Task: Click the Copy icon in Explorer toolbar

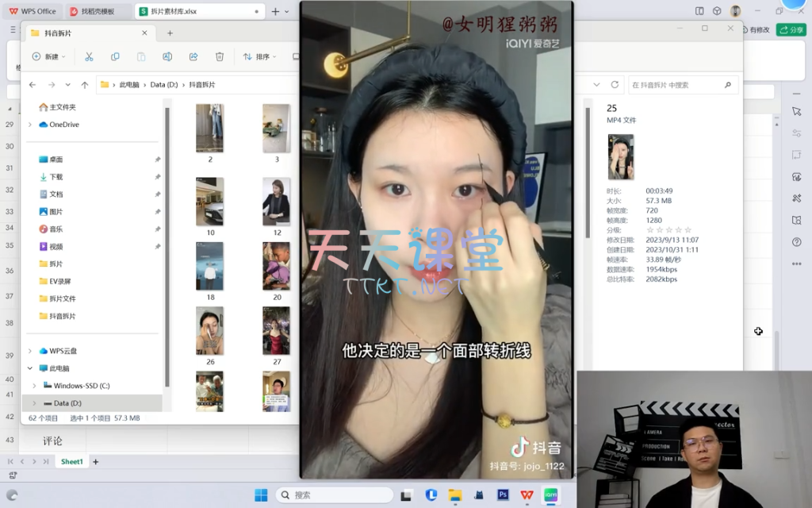Action: pos(115,57)
